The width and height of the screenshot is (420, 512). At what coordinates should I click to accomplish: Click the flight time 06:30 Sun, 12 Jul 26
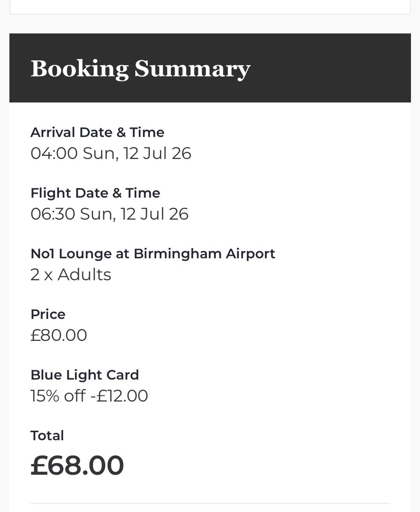pyautogui.click(x=109, y=214)
